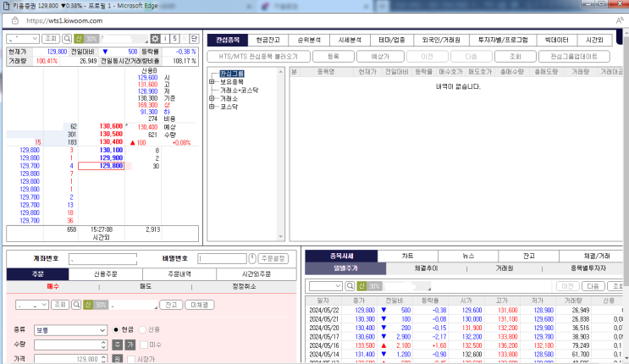Switch to the 순위분석 tab

tap(309, 40)
